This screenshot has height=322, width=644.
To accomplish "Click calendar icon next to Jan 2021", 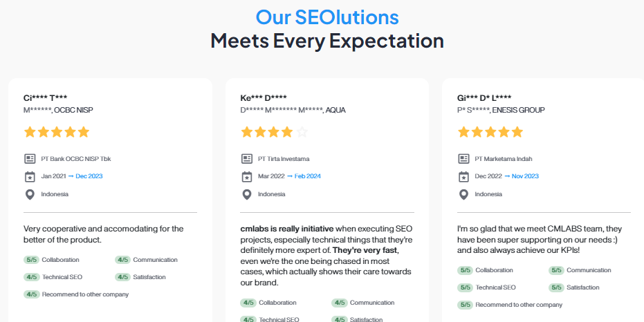I will click(x=30, y=176).
